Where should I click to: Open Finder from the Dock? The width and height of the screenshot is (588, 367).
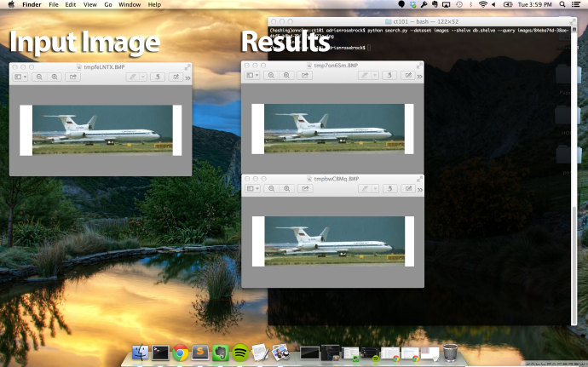tap(141, 353)
